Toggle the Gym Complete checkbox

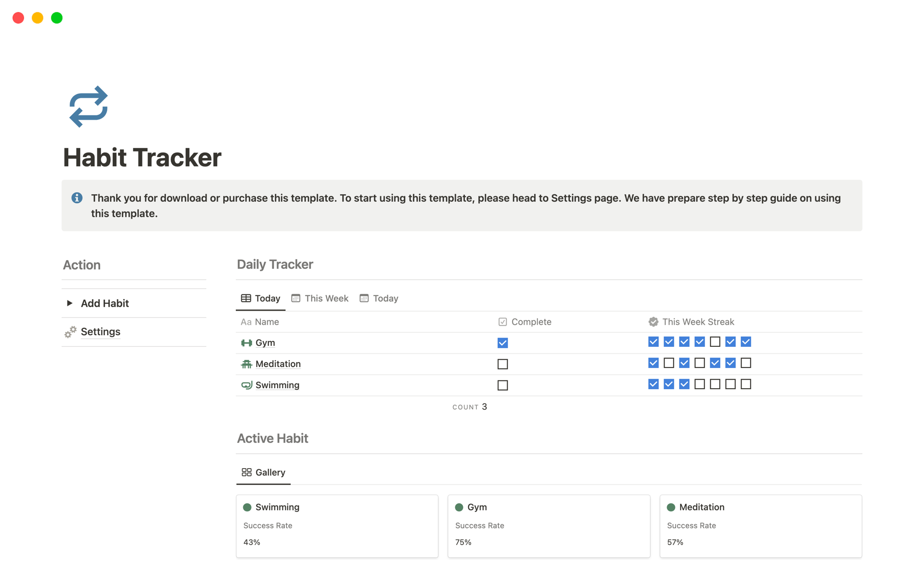[x=503, y=343]
